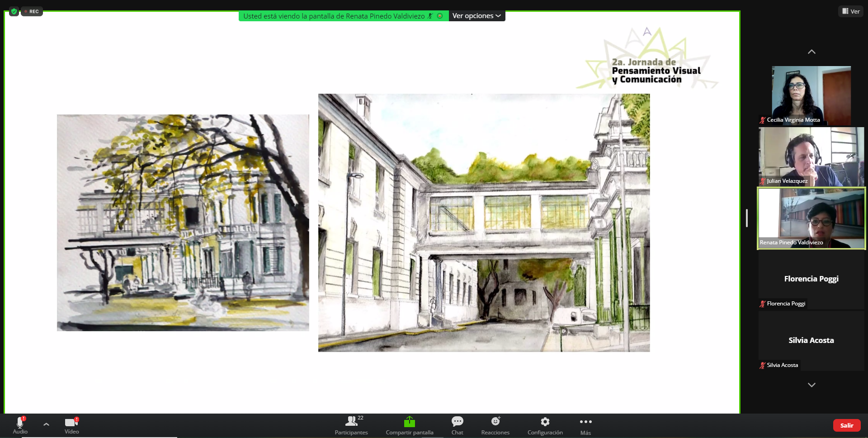The image size is (868, 438).
Task: Start camera with the Video button
Action: (x=71, y=425)
